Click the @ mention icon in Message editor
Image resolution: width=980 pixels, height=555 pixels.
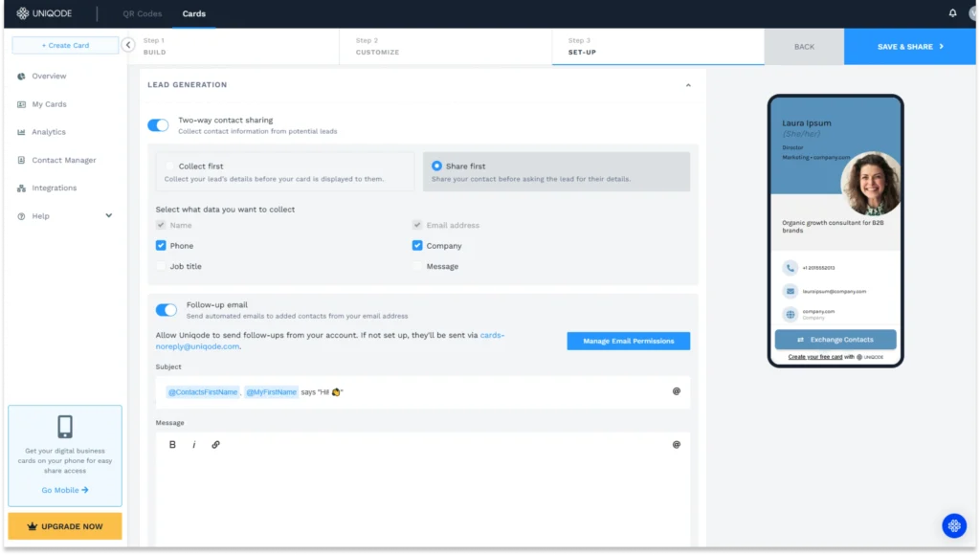(677, 444)
